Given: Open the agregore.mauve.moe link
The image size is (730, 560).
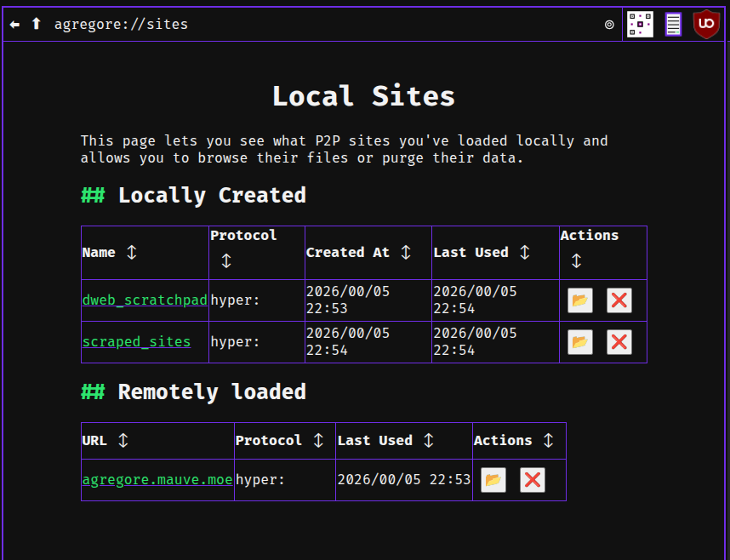Looking at the screenshot, I should (157, 480).
